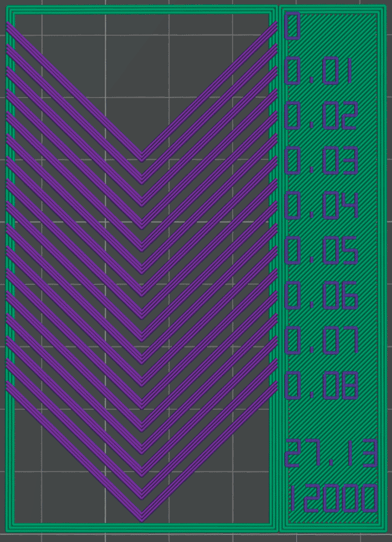Image resolution: width=392 pixels, height=542 pixels.
Task: Select the 12000 number at the bottom
Action: [x=331, y=499]
